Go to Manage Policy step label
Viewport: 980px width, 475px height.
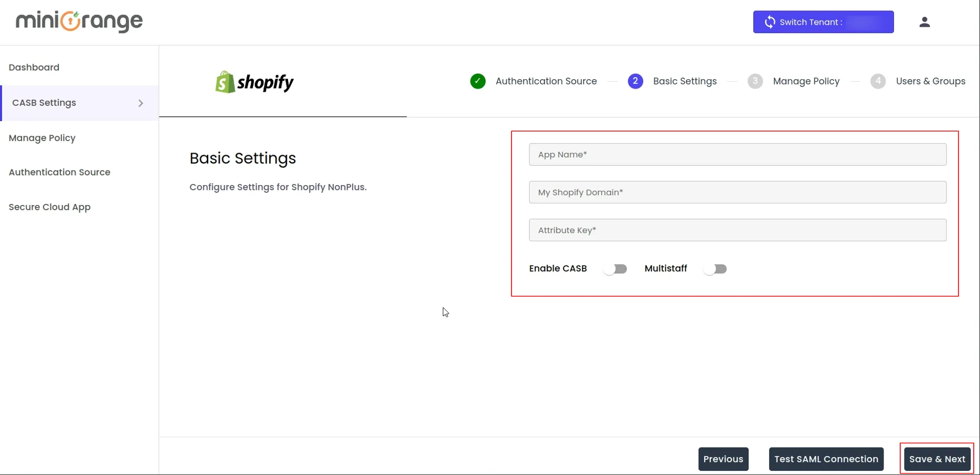pos(806,81)
